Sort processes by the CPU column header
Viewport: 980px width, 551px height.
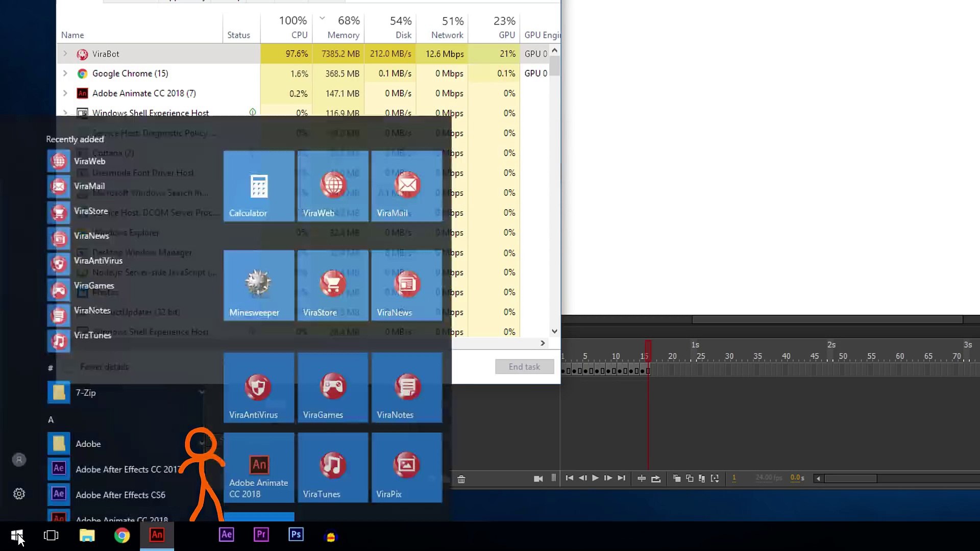(x=293, y=28)
